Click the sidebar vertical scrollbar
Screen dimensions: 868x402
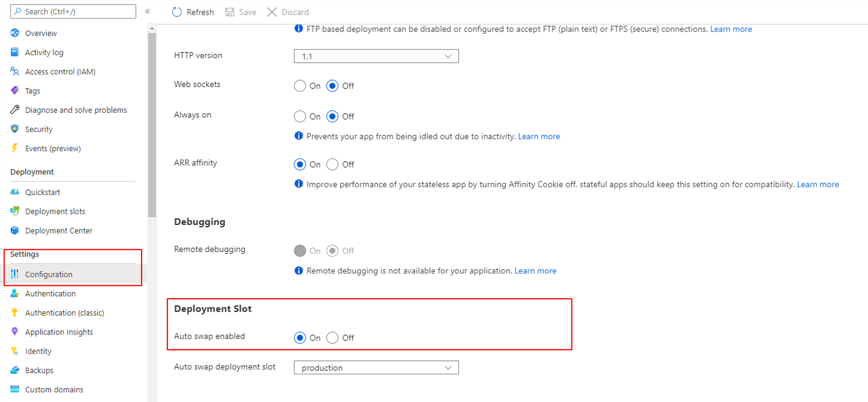tap(152, 124)
